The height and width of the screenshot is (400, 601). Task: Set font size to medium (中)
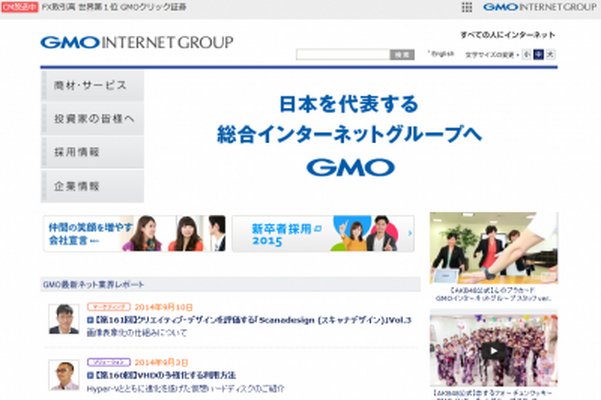[539, 54]
